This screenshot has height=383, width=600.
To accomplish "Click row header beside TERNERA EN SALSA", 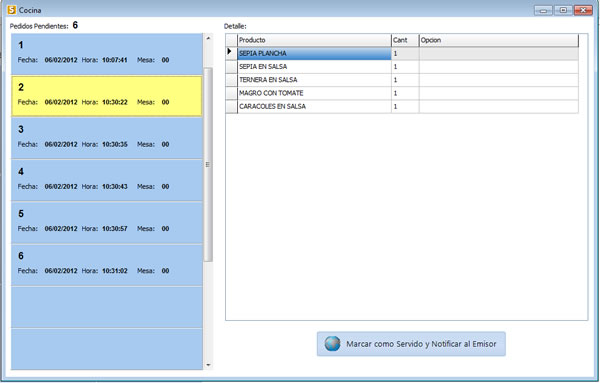I will tap(232, 80).
